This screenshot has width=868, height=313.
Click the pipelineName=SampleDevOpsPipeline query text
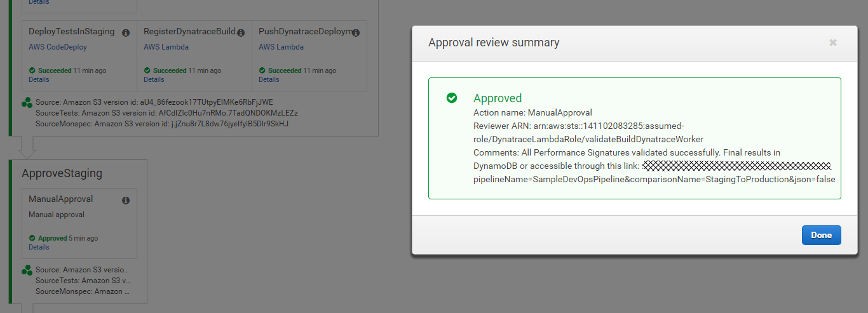654,179
